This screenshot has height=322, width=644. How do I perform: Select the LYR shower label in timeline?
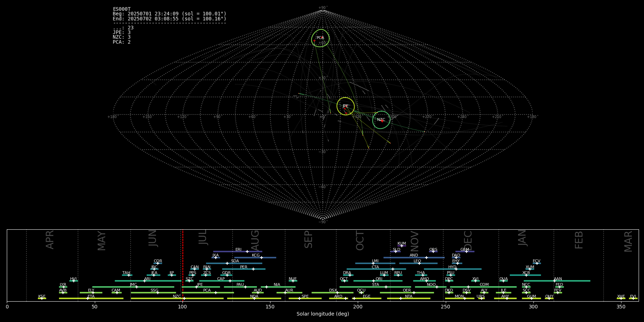click(63, 285)
